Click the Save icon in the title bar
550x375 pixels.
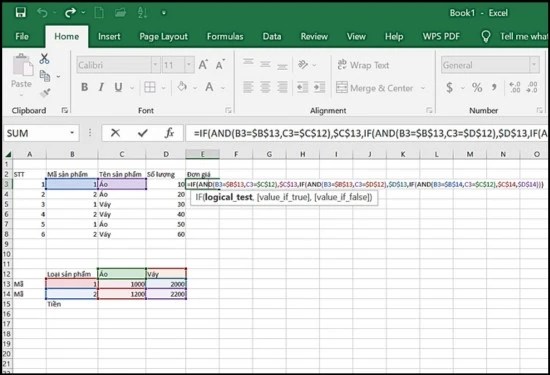pyautogui.click(x=21, y=13)
